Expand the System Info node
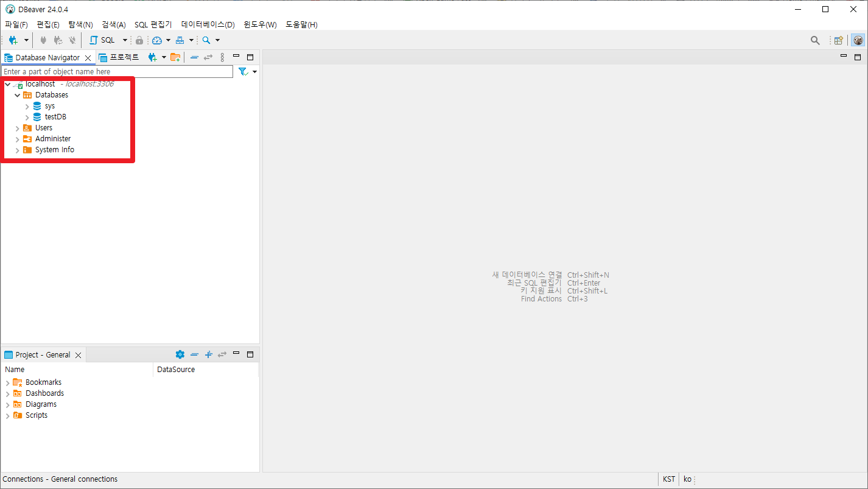The width and height of the screenshot is (868, 489). coord(17,150)
